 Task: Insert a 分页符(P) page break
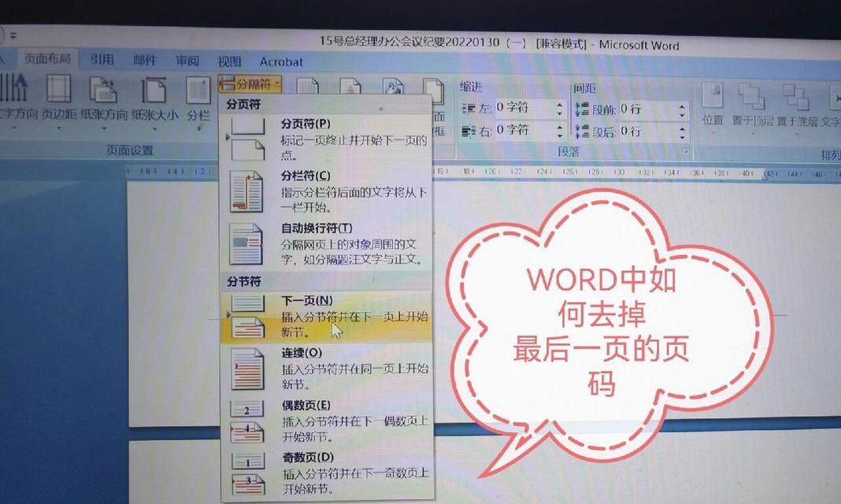[x=326, y=139]
